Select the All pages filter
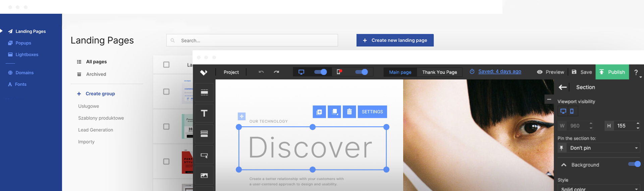The image size is (644, 191). tap(92, 62)
